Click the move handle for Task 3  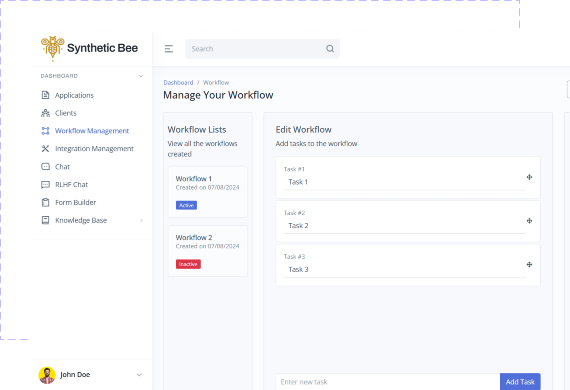[529, 265]
